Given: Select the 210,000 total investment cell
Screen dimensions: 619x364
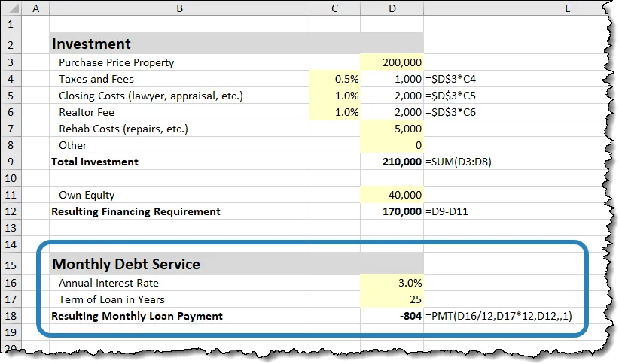Looking at the screenshot, I should point(392,162).
